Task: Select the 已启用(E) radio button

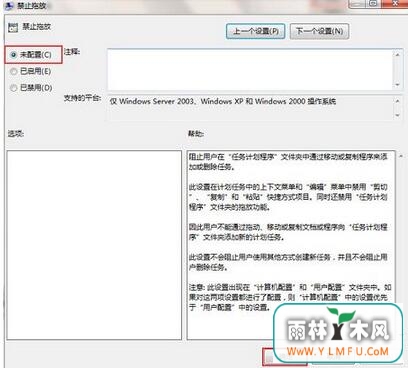Action: click(x=13, y=71)
